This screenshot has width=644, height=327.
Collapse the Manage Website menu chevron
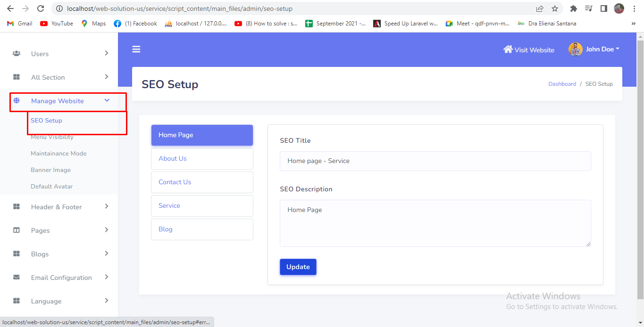tap(107, 100)
